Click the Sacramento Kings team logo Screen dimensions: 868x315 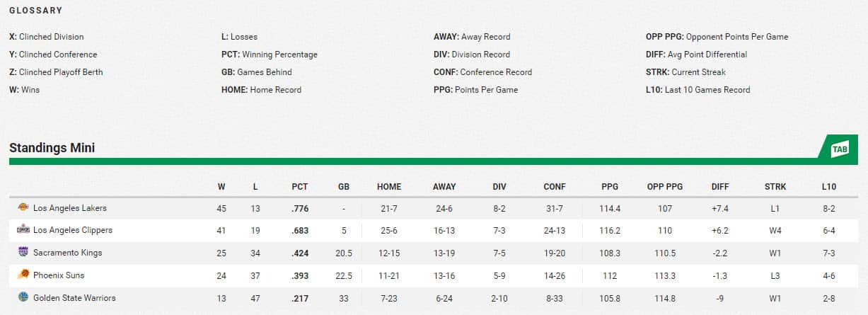point(23,253)
